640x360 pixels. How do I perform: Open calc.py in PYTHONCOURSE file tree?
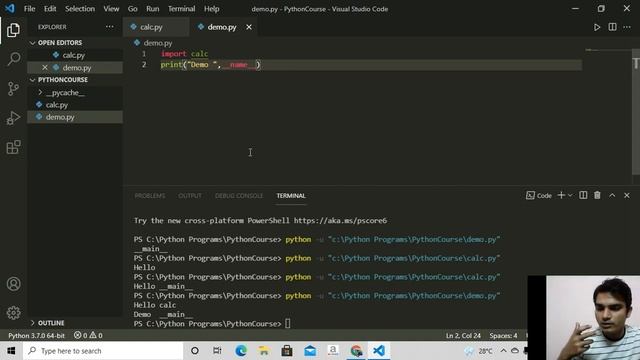tap(75, 105)
